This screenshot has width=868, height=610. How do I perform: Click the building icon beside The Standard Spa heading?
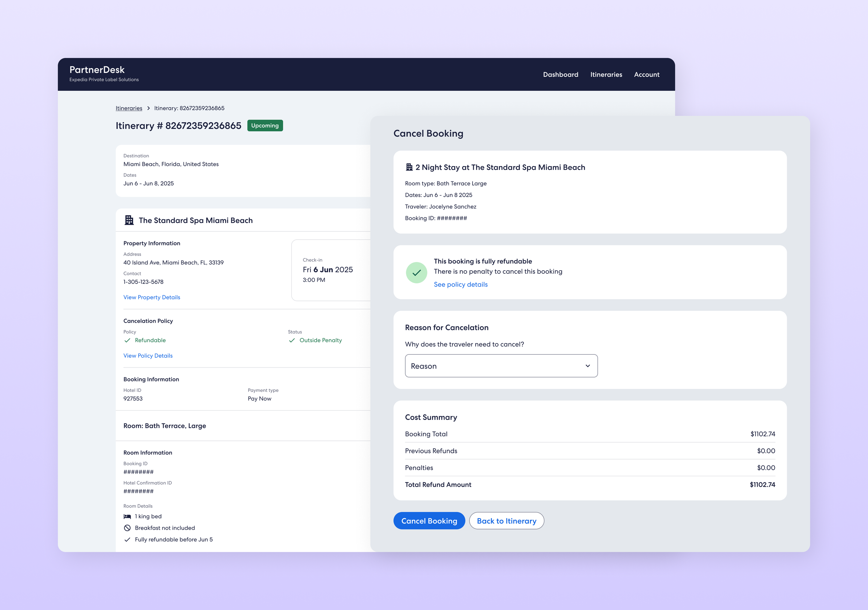(x=129, y=220)
